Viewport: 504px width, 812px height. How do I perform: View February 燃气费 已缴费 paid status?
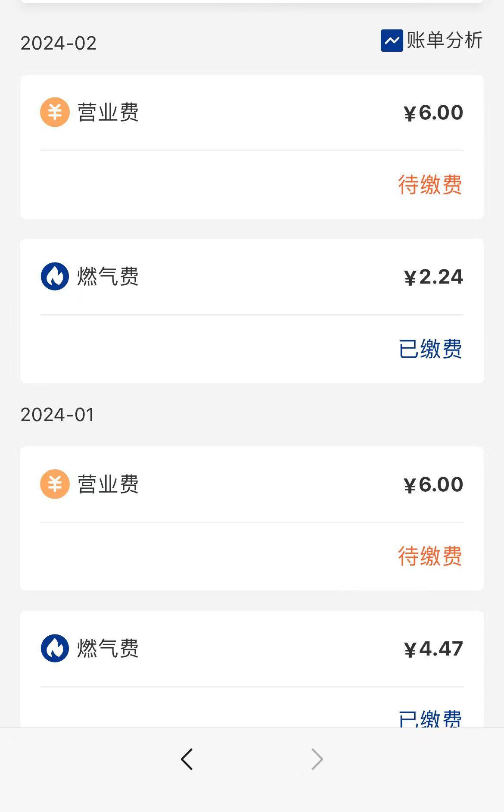[x=430, y=349]
